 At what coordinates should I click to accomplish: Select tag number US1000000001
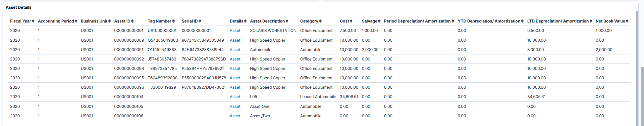click(x=162, y=31)
